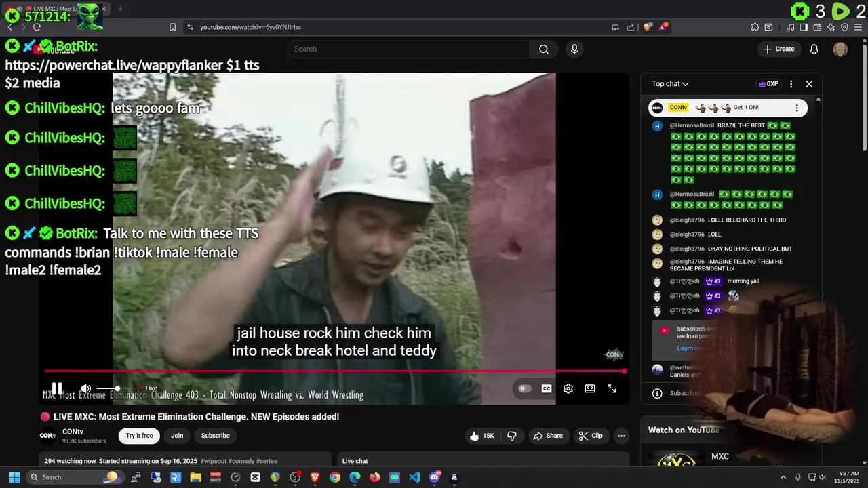Expand the Top chat dropdown

click(x=670, y=84)
